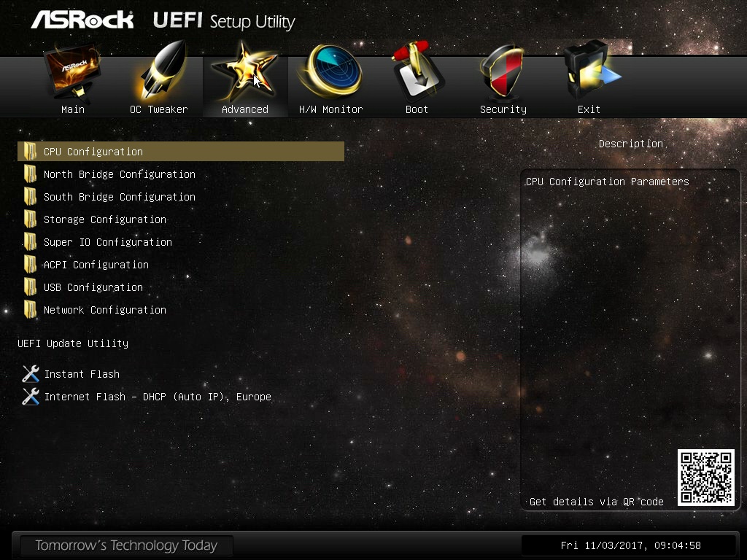This screenshot has height=560, width=747.
Task: Open the Security shield icon
Action: point(503,71)
